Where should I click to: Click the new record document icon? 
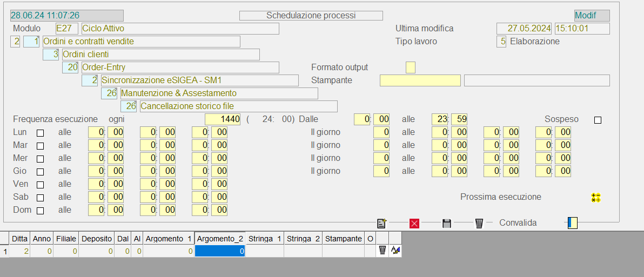(382, 223)
